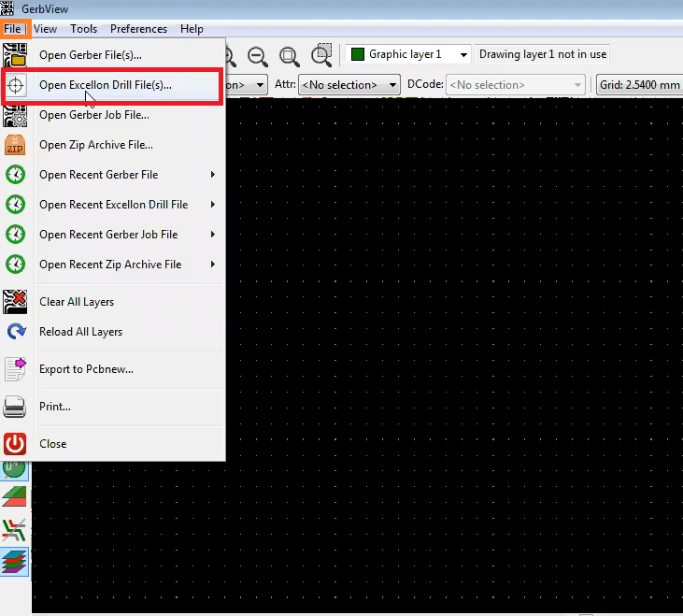Click the Gerber Job File gear icon
683x616 pixels.
click(x=15, y=116)
